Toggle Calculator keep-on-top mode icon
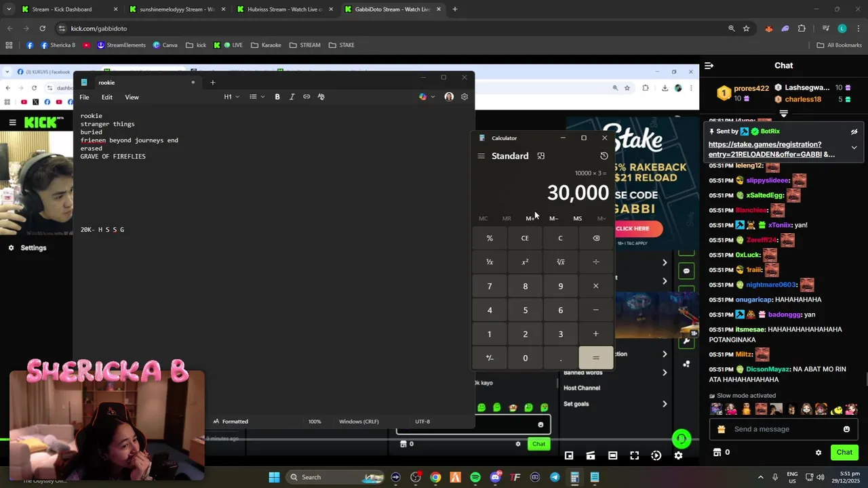This screenshot has height=488, width=868. pyautogui.click(x=540, y=156)
